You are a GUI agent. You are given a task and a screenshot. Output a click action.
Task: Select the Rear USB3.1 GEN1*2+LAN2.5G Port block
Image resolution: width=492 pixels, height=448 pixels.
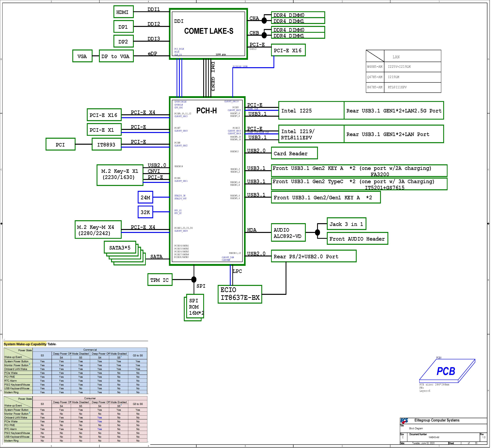394,111
